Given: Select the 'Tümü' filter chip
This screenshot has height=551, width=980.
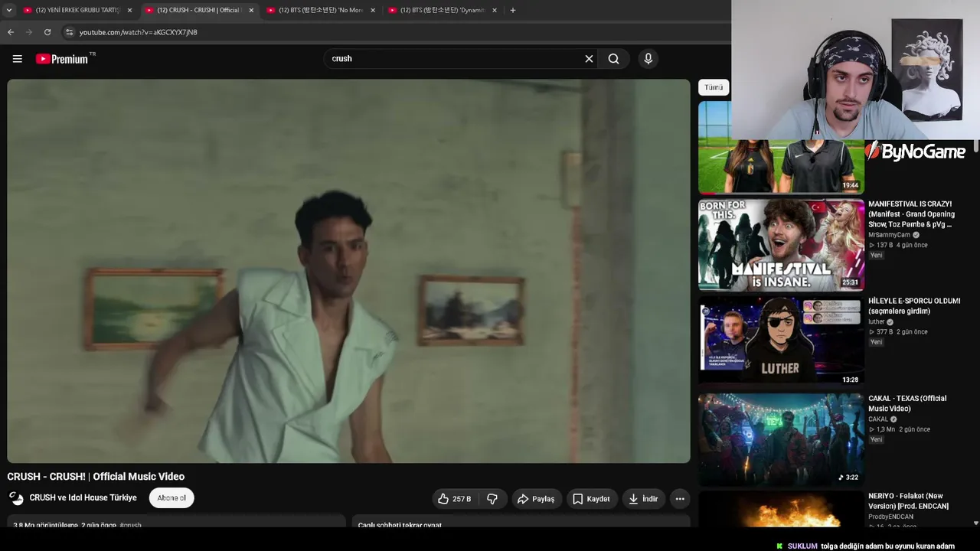Looking at the screenshot, I should coord(714,87).
